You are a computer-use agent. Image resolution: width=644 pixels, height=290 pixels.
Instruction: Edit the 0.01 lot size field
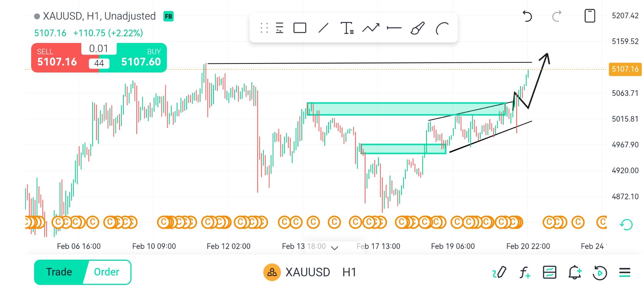point(99,49)
